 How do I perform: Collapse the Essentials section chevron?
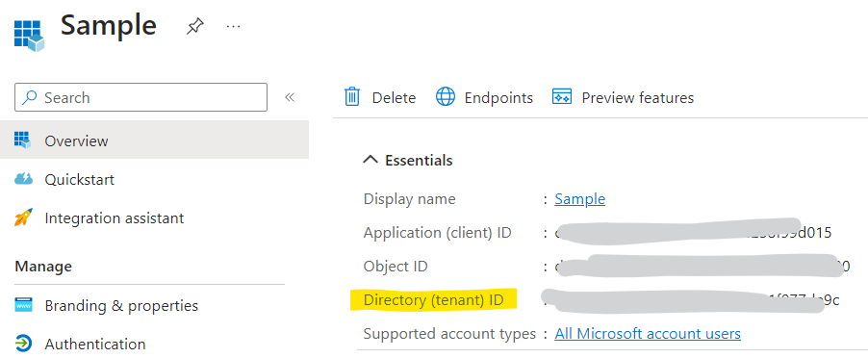click(370, 161)
